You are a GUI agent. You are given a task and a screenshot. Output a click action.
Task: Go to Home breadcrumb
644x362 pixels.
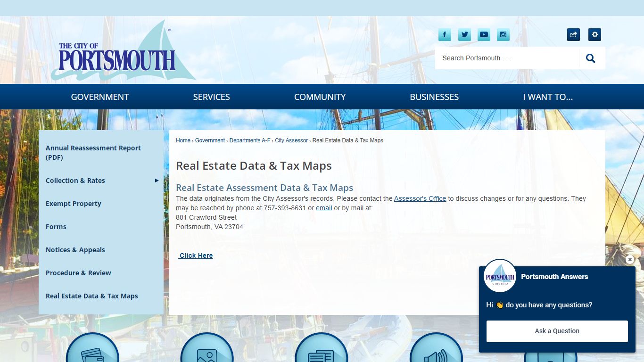pos(183,140)
